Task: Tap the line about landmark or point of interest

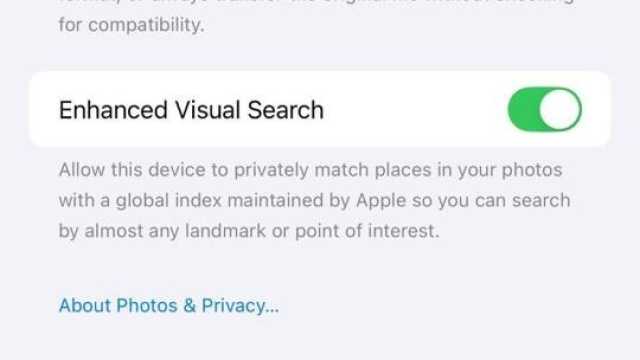Action: coord(249,231)
